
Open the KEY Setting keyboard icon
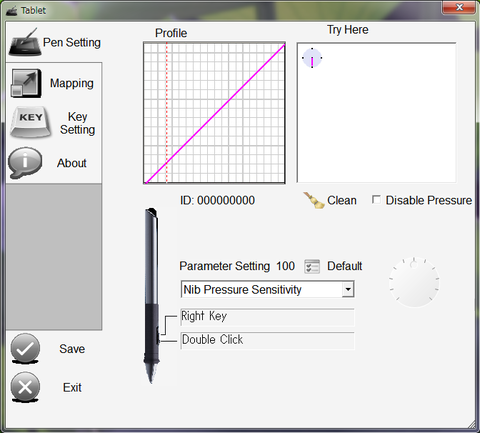[x=31, y=123]
